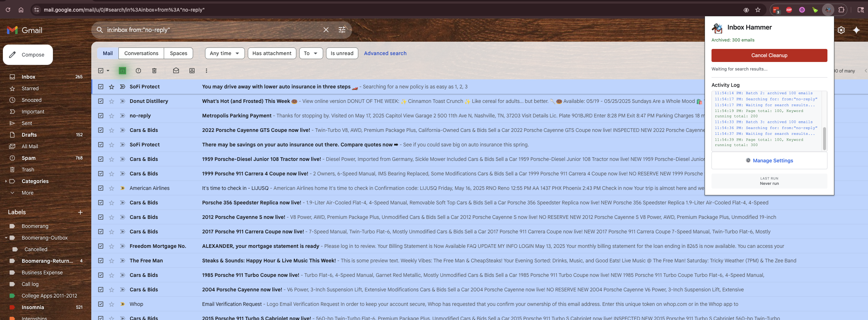Click the Report spam toolbar icon
Image resolution: width=868 pixels, height=320 pixels.
click(x=138, y=71)
